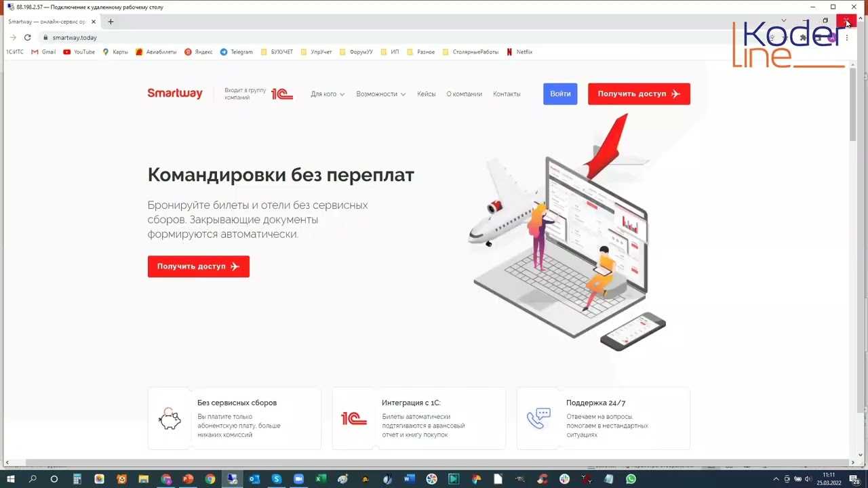Click header Получить доступ button
Image resolution: width=868 pixels, height=488 pixels.
(x=639, y=94)
